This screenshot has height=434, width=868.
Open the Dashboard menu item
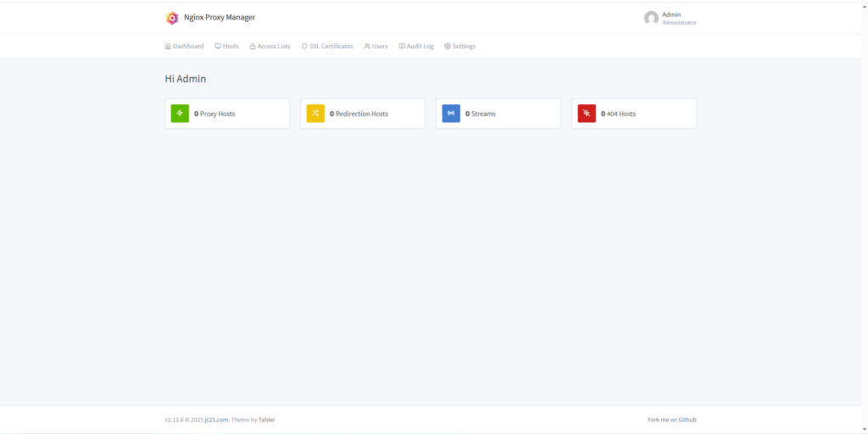coord(184,47)
